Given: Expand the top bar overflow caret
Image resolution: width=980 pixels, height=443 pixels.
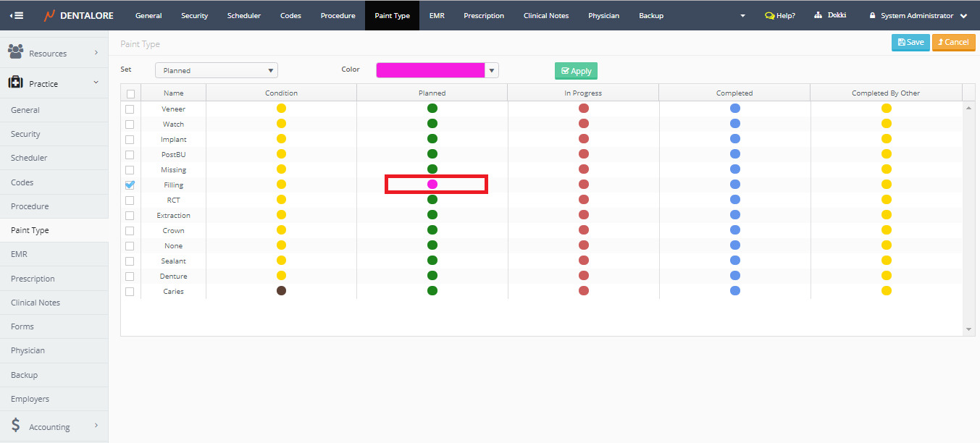Looking at the screenshot, I should tap(742, 16).
